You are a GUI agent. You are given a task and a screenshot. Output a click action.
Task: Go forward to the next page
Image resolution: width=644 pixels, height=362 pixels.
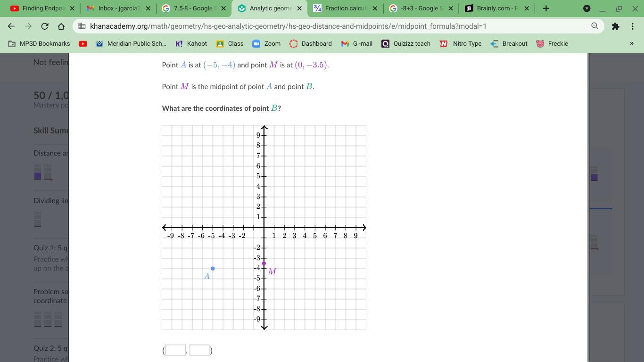coord(28,26)
